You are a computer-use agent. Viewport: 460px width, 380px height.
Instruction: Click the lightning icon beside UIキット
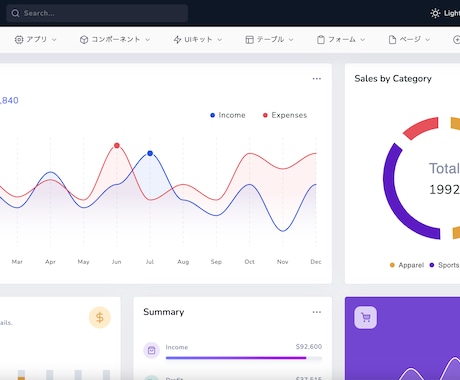click(177, 40)
